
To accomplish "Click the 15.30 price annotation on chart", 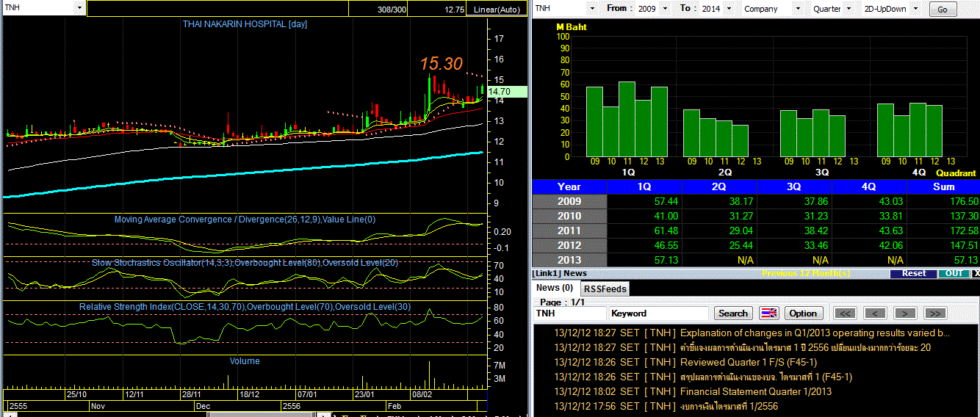I will [442, 64].
